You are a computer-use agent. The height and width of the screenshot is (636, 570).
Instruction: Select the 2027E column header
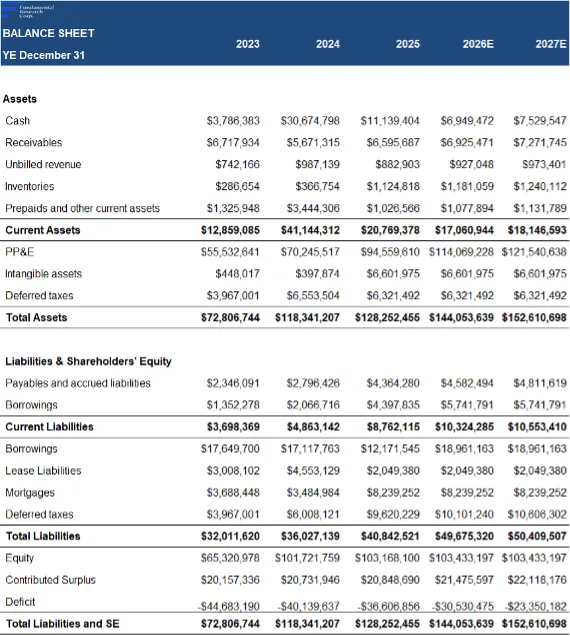(551, 44)
